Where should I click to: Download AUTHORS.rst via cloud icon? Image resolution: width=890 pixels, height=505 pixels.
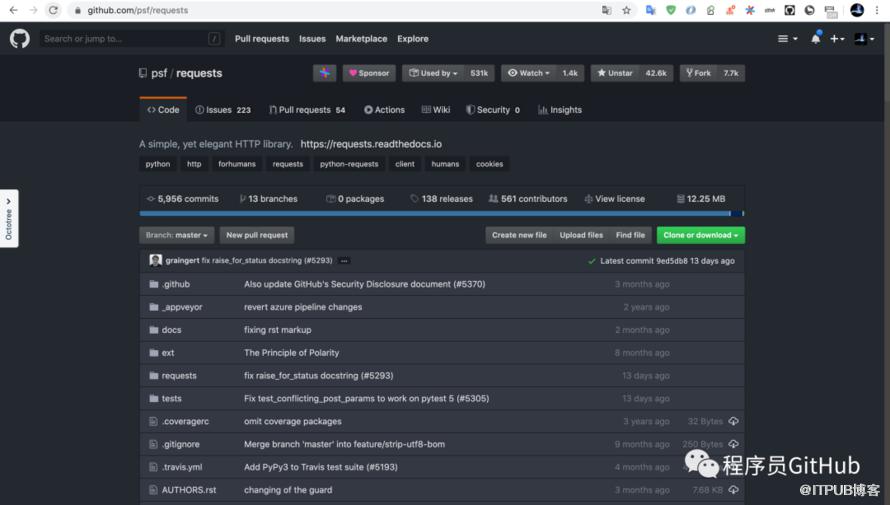tap(734, 490)
